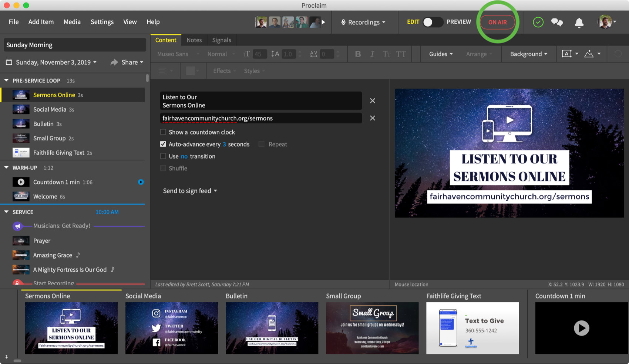Switch to the Notes tab

tap(194, 40)
